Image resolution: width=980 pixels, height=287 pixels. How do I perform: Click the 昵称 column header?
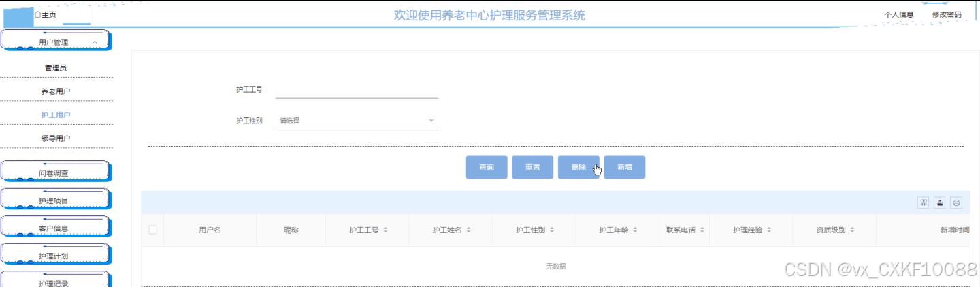tap(291, 230)
